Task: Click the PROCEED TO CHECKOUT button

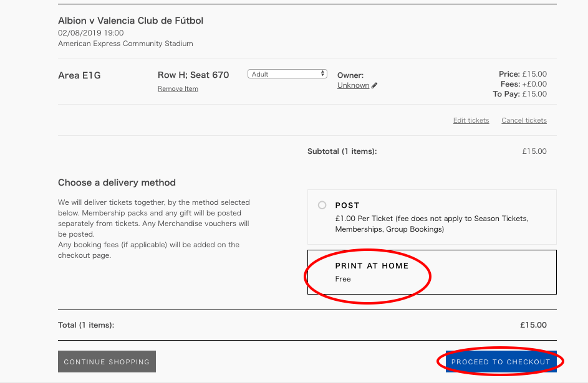Action: (501, 362)
